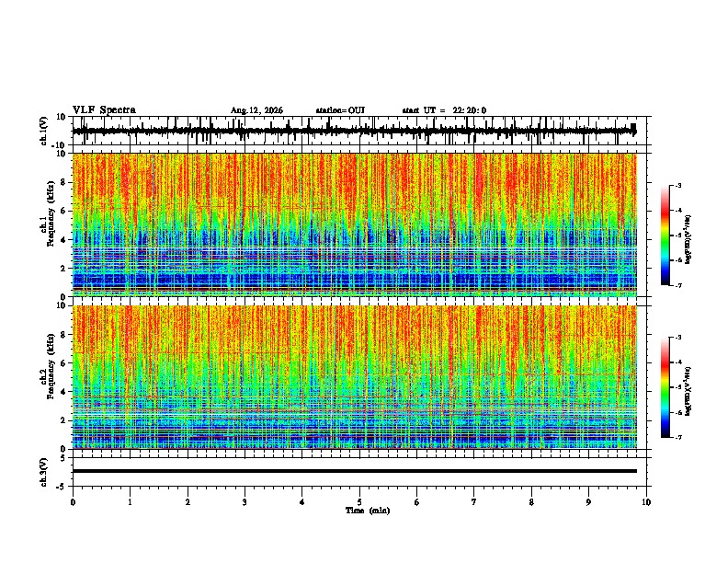Select the "Aug.12, 2026" date label
This screenshot has width=728, height=563.
(x=256, y=110)
